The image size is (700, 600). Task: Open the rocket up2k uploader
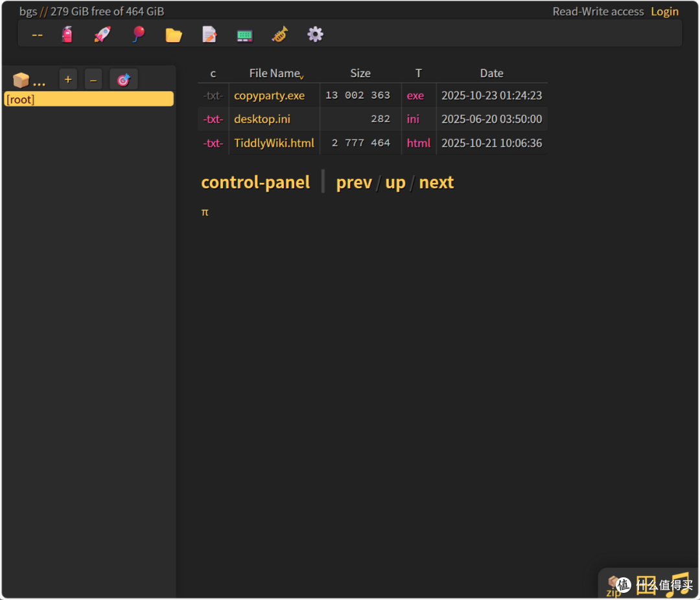click(102, 34)
